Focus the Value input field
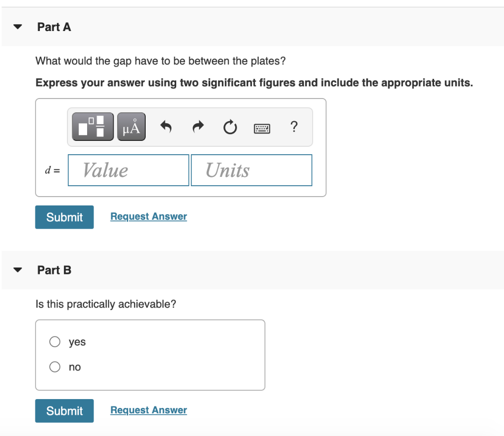This screenshot has width=504, height=436. click(x=128, y=170)
